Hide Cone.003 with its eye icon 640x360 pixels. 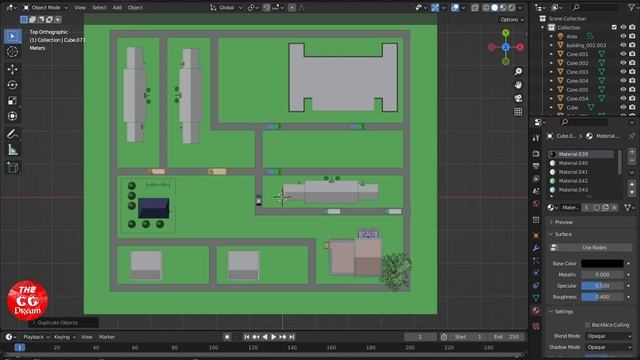(x=623, y=72)
